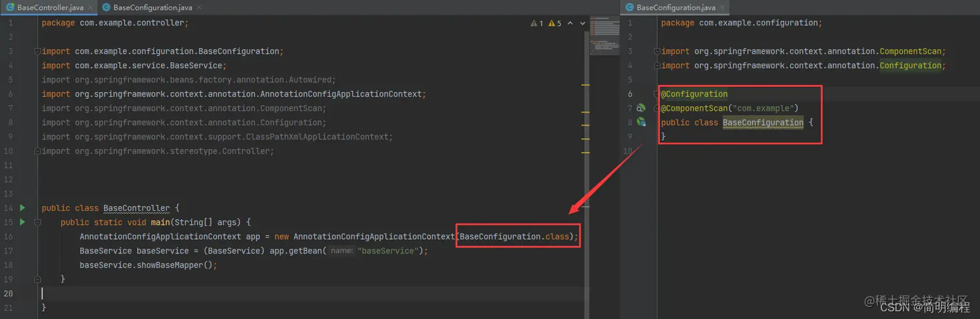Click on BaseConfiguration.class in line 16
This screenshot has height=319, width=980.
pyautogui.click(x=513, y=237)
